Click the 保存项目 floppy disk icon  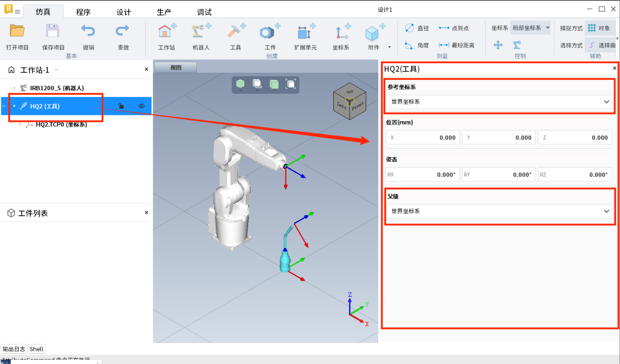tap(53, 31)
